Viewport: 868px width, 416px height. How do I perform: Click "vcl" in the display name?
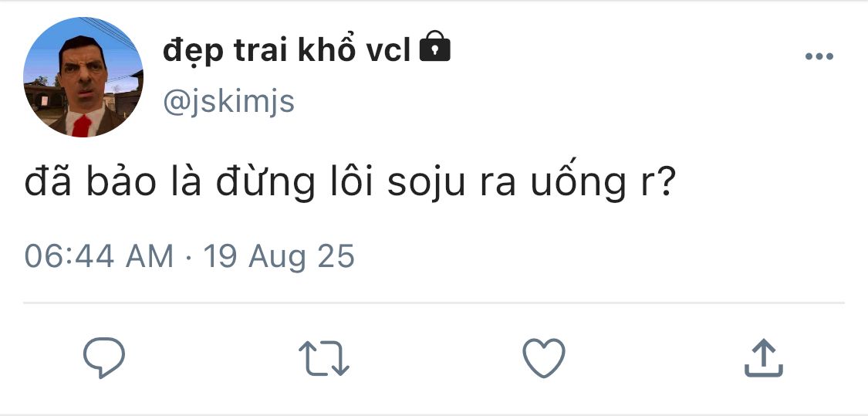pos(387,50)
